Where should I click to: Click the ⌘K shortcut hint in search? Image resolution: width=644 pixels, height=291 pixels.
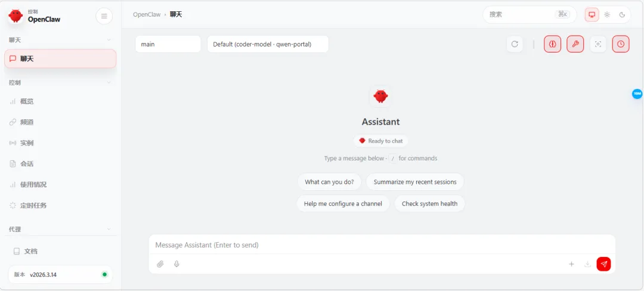pos(562,14)
